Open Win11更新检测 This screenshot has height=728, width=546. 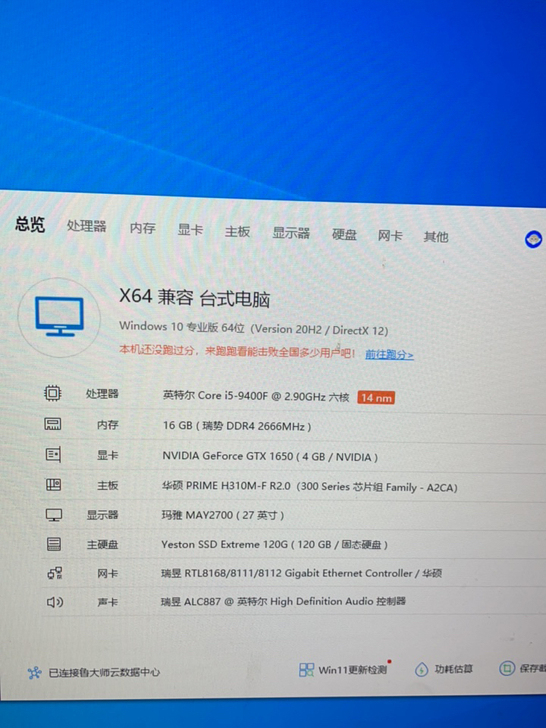(x=353, y=670)
